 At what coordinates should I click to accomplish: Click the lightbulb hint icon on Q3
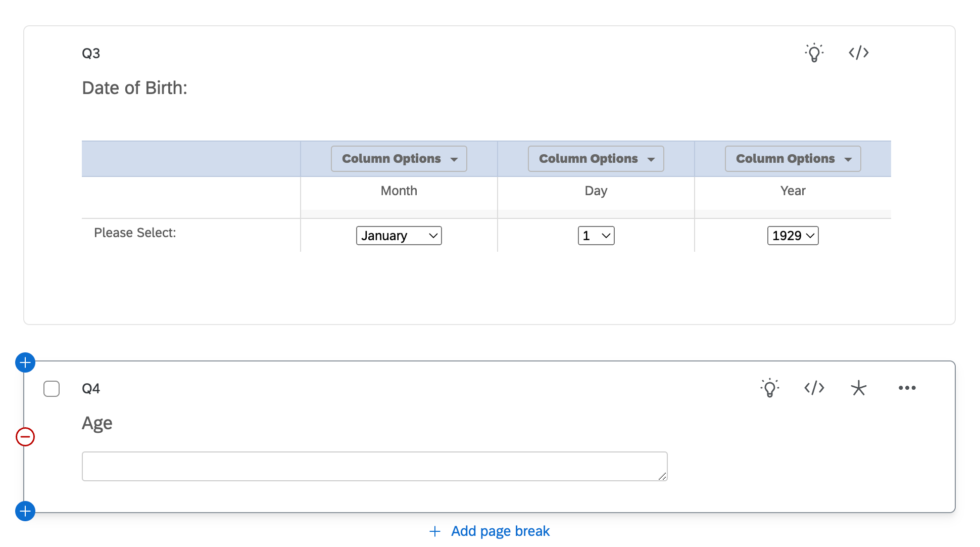814,53
